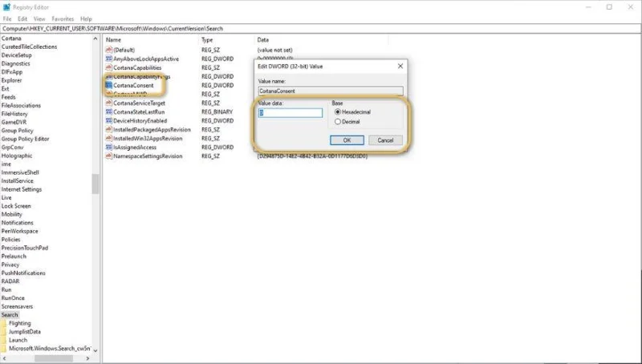642x364 pixels.
Task: Click the registry path address bar
Action: point(320,29)
